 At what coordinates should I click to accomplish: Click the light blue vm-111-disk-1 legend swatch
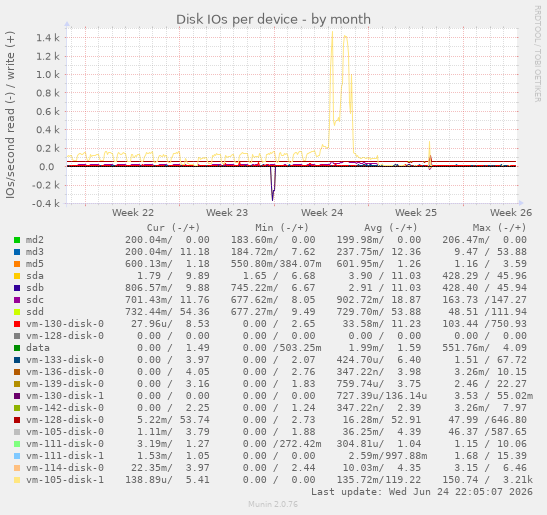(17, 456)
